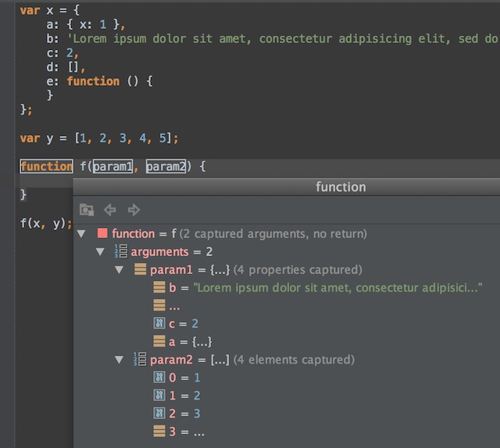Click the show source icon in popup toolbar
Viewport: 500px width, 448px height.
click(x=87, y=209)
